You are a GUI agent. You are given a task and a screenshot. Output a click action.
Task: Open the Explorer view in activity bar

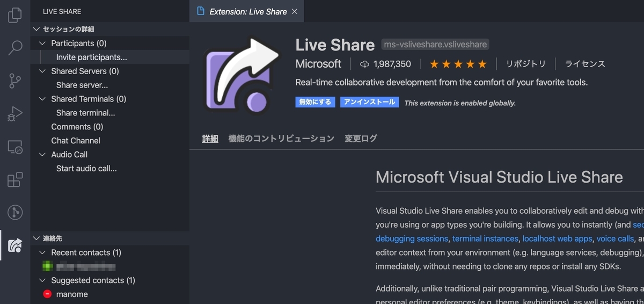(15, 15)
